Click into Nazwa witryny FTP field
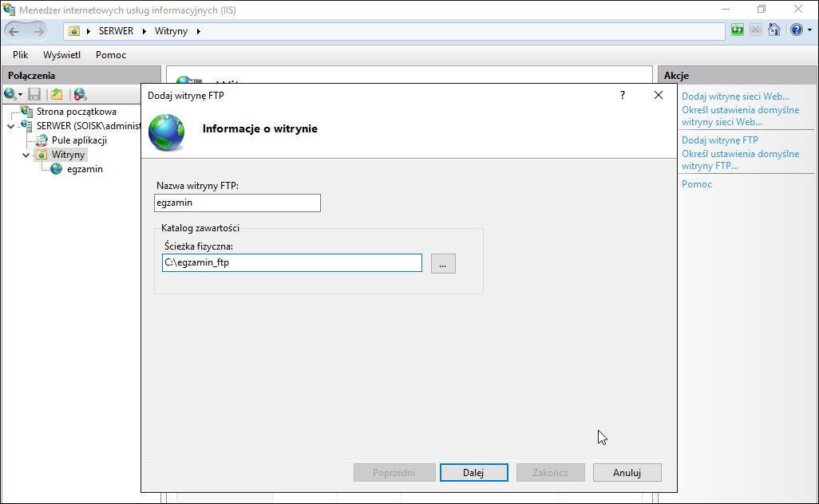This screenshot has width=819, height=504. pos(237,203)
